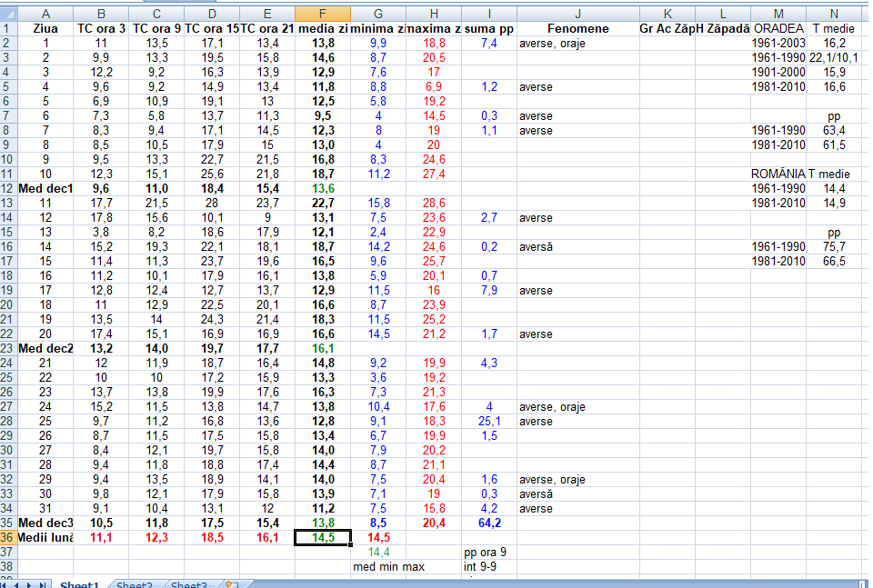Click the selected cell F36 showing 14,5
This screenshot has height=588, width=873.
click(322, 537)
